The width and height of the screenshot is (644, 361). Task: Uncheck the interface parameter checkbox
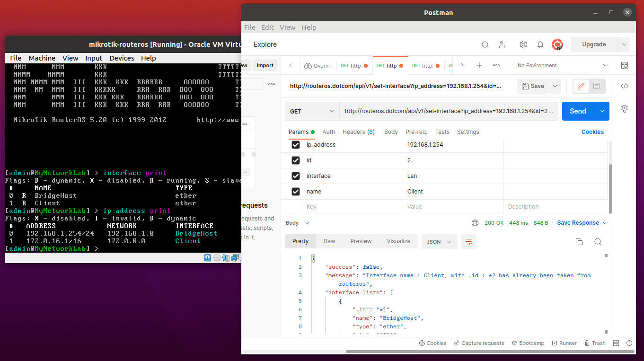coord(296,176)
